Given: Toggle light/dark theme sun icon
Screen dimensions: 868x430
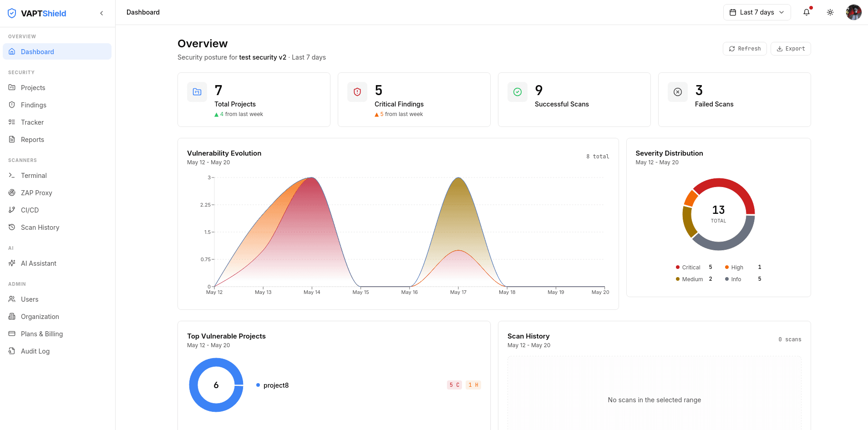Looking at the screenshot, I should pyautogui.click(x=830, y=12).
